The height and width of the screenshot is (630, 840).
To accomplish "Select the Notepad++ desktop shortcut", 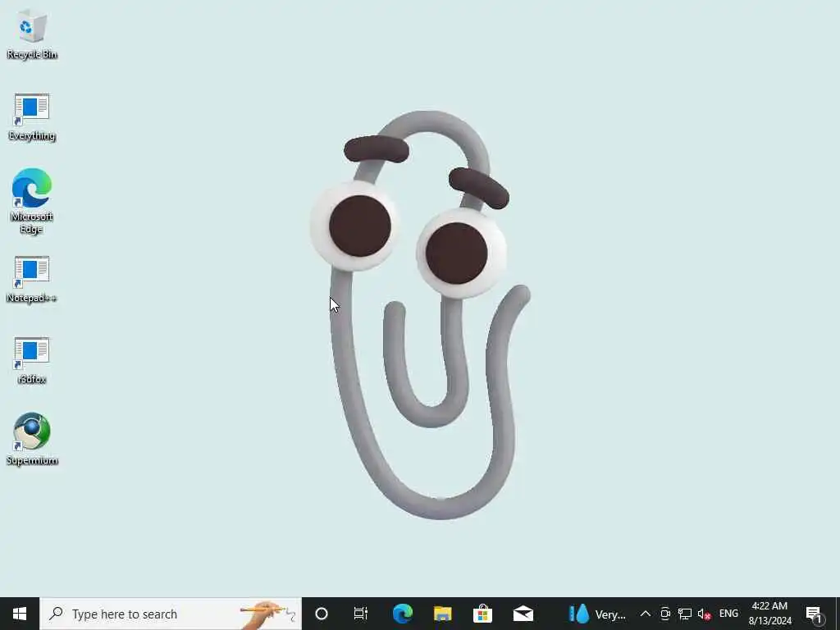I will click(32, 280).
